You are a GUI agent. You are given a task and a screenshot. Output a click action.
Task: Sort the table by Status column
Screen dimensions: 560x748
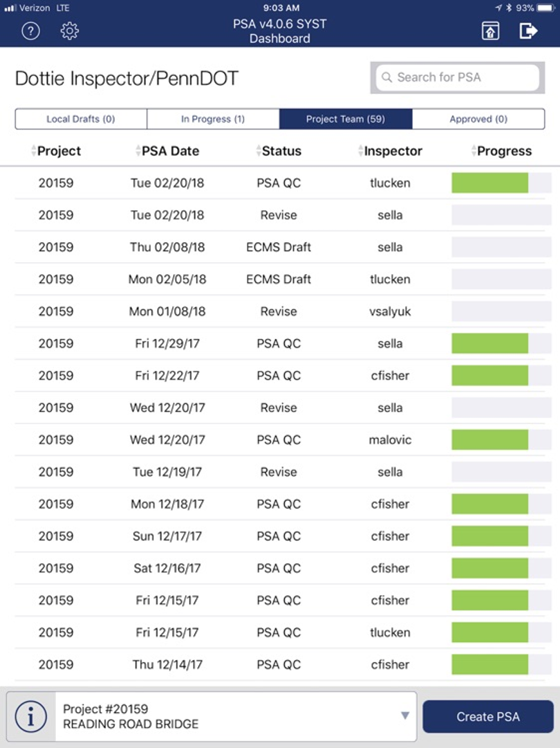tap(279, 151)
